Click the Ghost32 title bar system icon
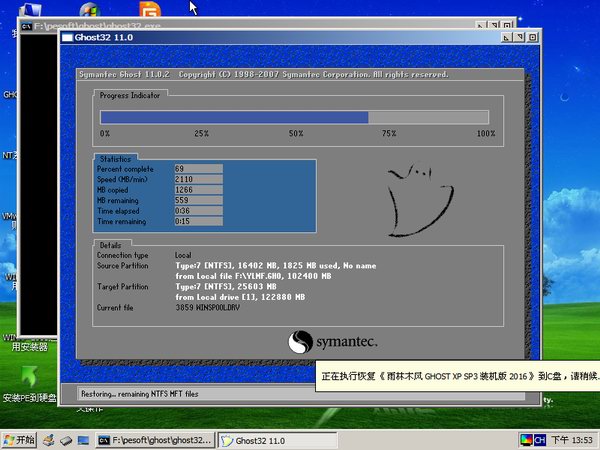This screenshot has height=450, width=600. tap(68, 38)
